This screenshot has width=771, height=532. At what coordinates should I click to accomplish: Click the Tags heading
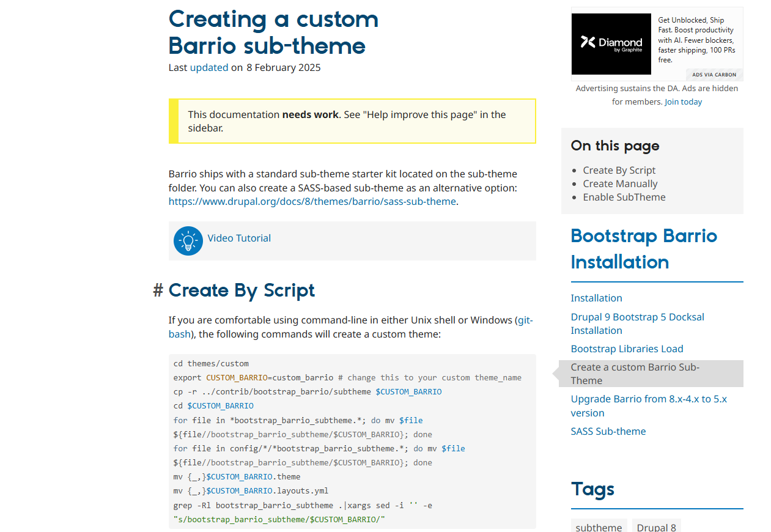coord(593,489)
